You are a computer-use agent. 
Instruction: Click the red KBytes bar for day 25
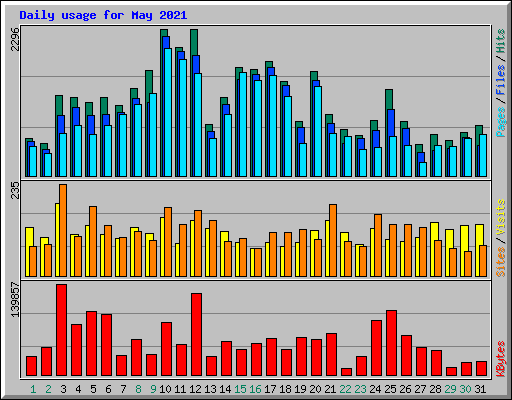tap(391, 343)
